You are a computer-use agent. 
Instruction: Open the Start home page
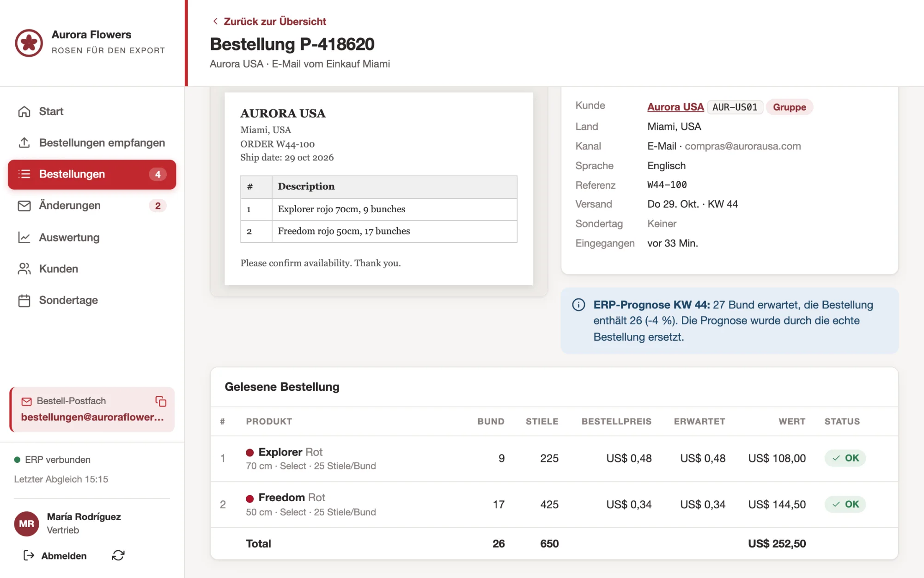(x=92, y=111)
